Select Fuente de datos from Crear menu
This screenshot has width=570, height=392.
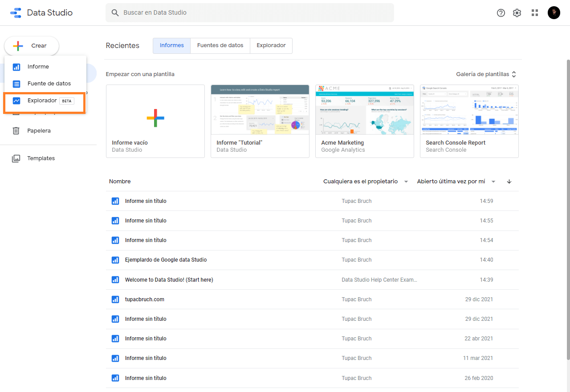click(45, 84)
